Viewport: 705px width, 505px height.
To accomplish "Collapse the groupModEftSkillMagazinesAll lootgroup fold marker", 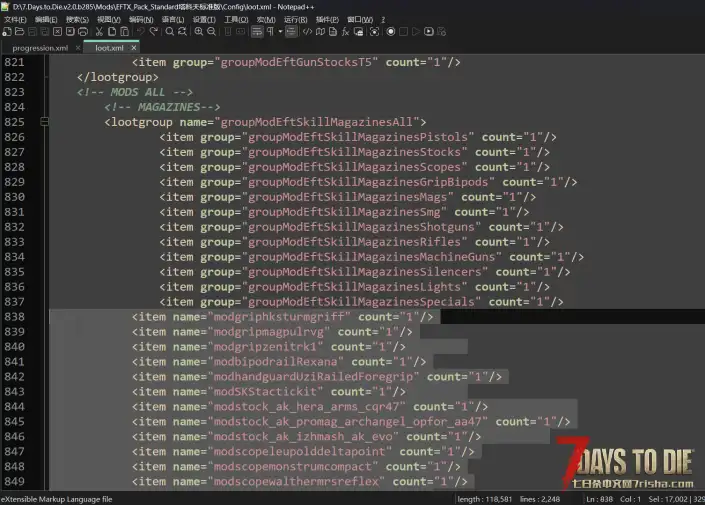I will 44,122.
